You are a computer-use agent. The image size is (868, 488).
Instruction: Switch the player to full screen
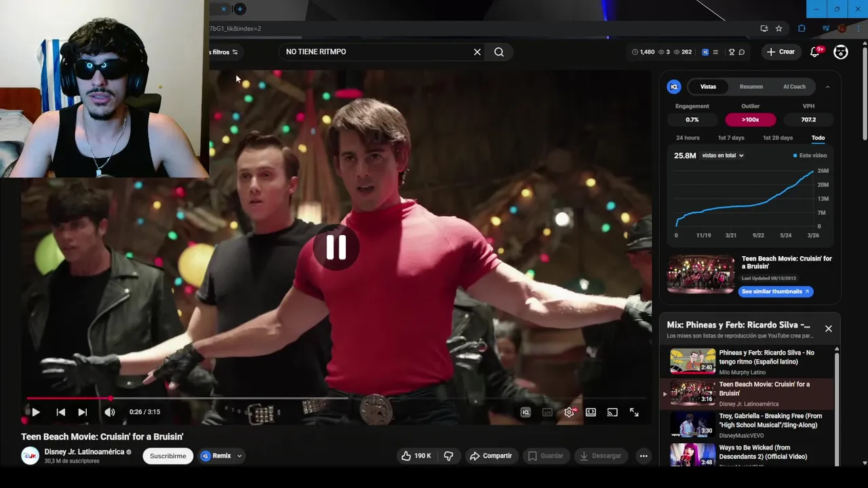(634, 412)
